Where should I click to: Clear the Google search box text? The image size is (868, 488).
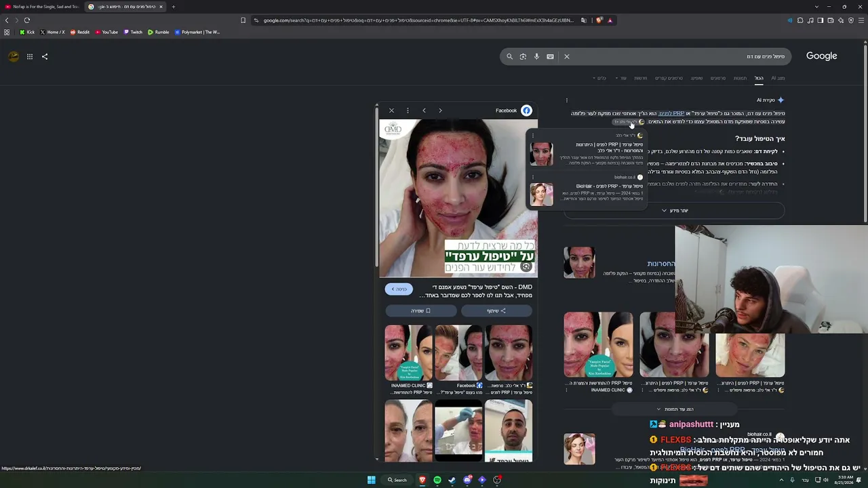tap(567, 56)
